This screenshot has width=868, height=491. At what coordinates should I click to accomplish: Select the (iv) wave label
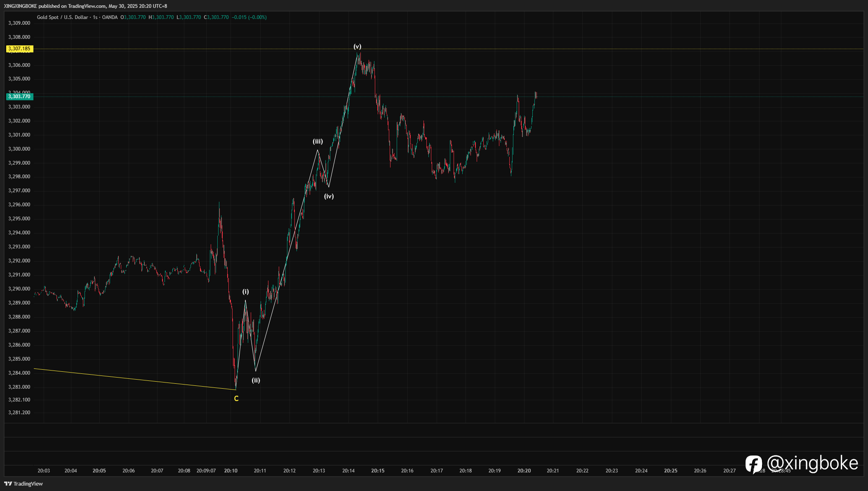tap(329, 196)
